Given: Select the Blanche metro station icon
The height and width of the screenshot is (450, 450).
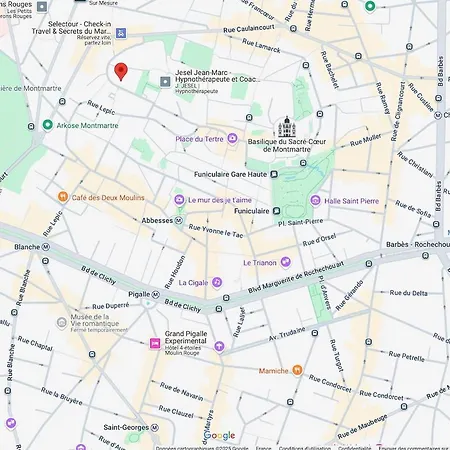Looking at the screenshot, I should click(x=46, y=247).
